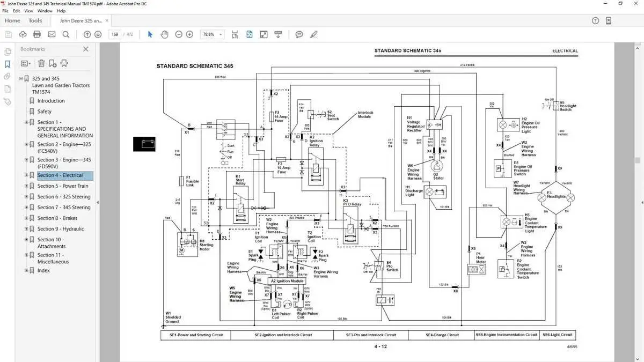Click the black battery symbol box on page
The height and width of the screenshot is (362, 644).
point(145,144)
